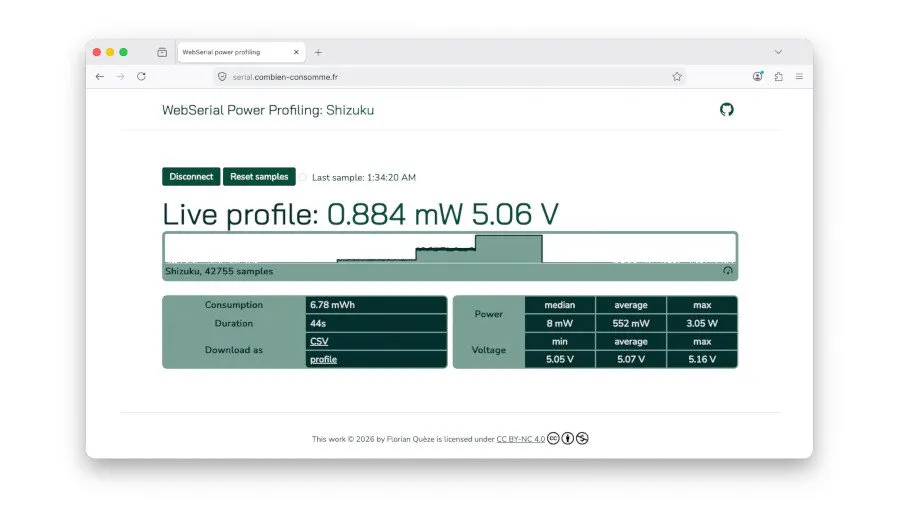Download the data as profile
This screenshot has width=899, height=506.
(x=323, y=359)
